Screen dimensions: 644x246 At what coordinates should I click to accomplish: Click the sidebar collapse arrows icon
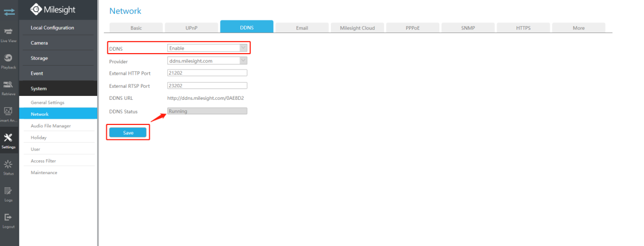[9, 12]
